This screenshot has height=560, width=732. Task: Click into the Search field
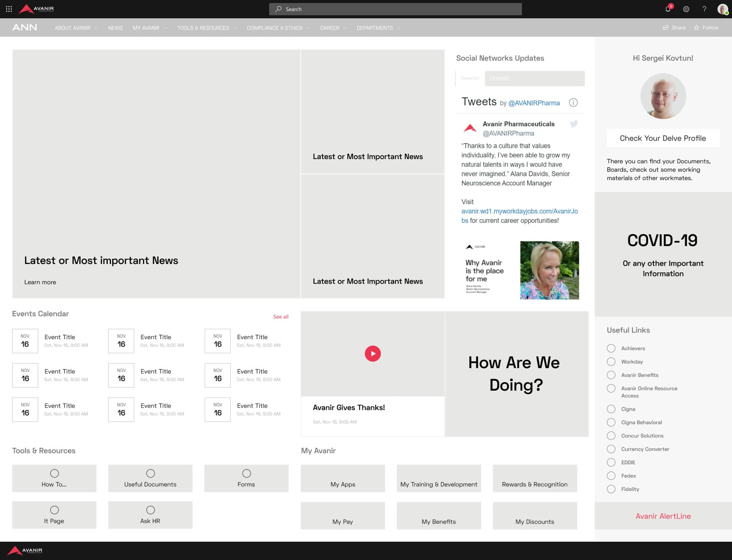(396, 9)
